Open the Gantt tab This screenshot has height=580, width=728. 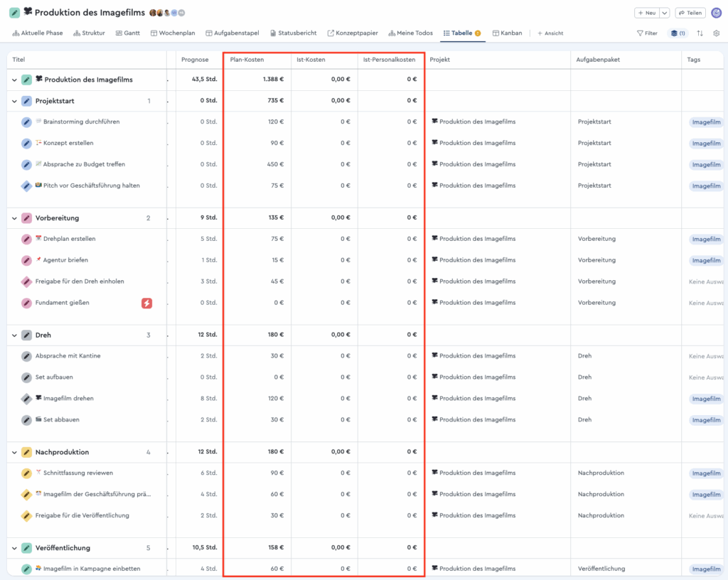(128, 33)
